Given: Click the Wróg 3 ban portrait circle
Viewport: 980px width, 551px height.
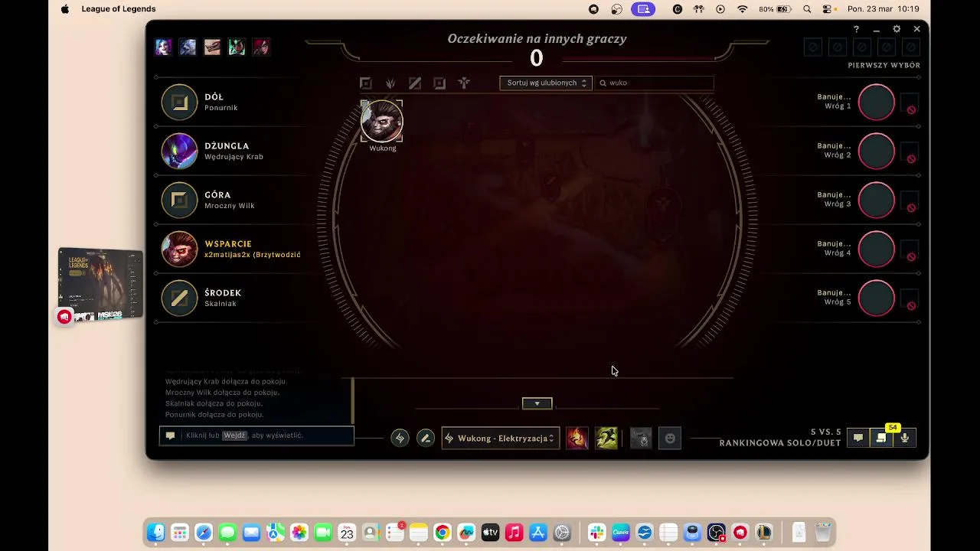Looking at the screenshot, I should [x=876, y=201].
